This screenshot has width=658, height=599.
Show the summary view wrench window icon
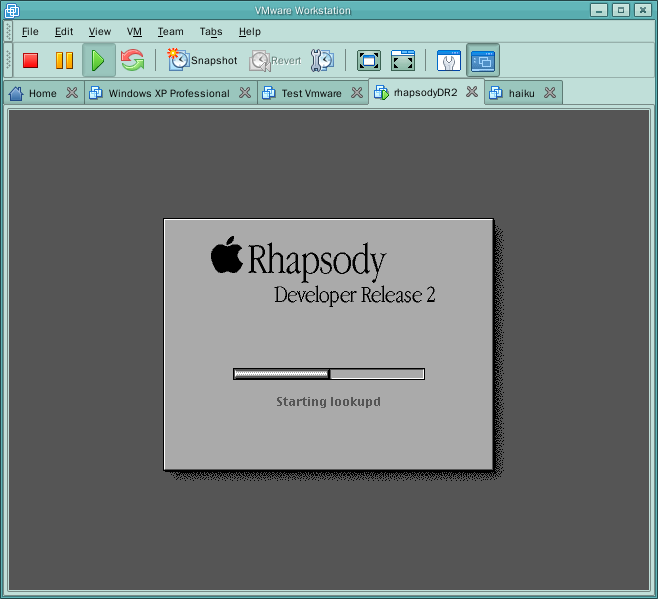449,60
